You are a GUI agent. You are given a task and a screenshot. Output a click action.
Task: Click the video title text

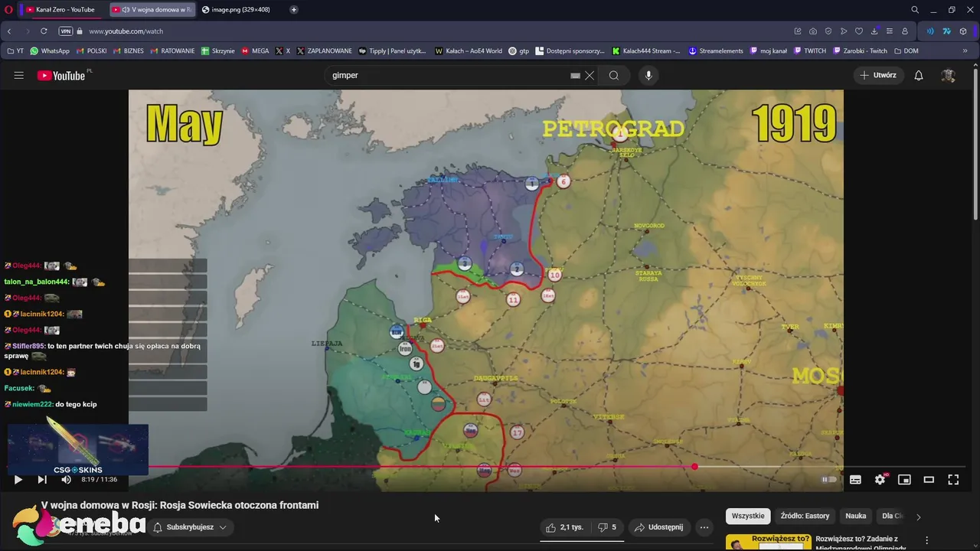click(x=180, y=505)
